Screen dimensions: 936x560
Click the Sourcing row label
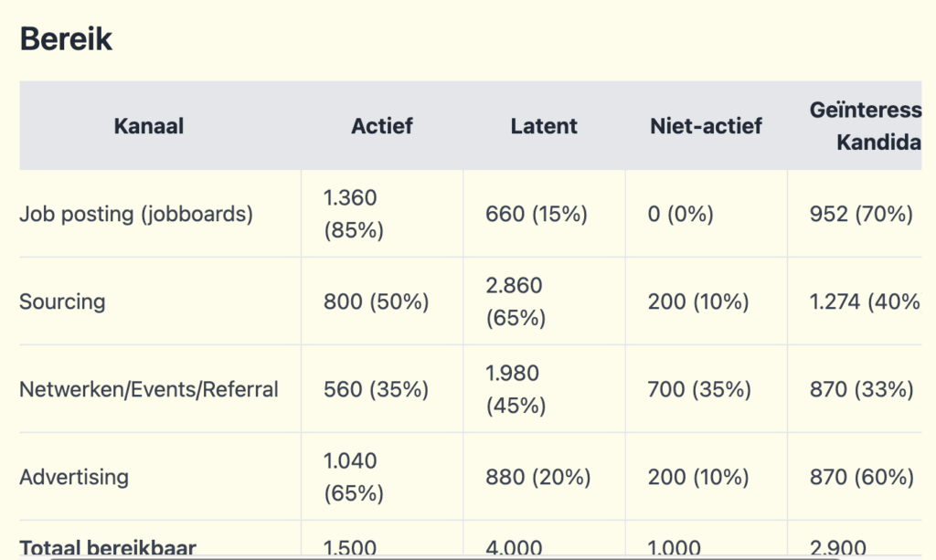pos(62,301)
